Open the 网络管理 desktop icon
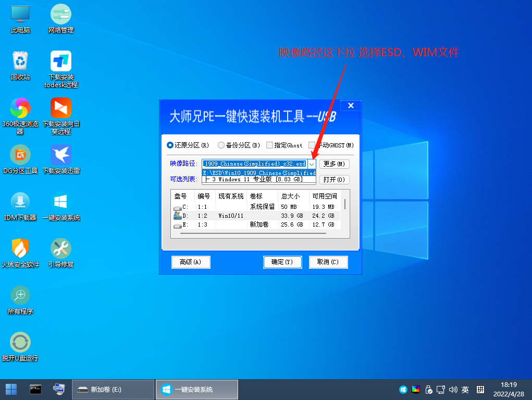 (61, 15)
